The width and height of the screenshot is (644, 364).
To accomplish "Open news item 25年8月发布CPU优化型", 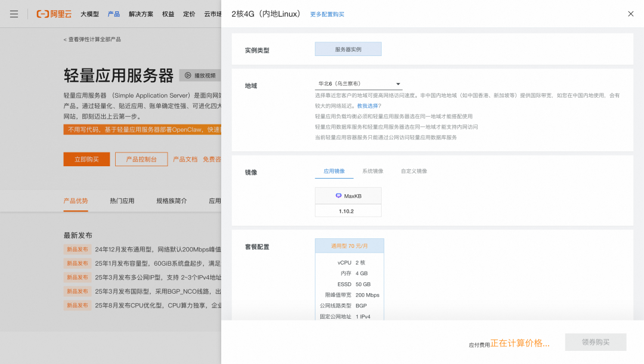I will [157, 305].
